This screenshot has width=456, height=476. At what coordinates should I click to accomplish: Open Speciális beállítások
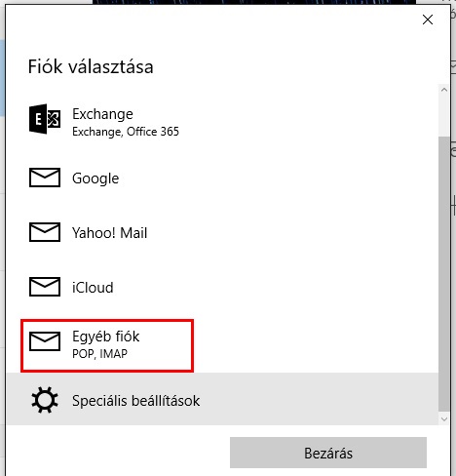tap(222, 399)
